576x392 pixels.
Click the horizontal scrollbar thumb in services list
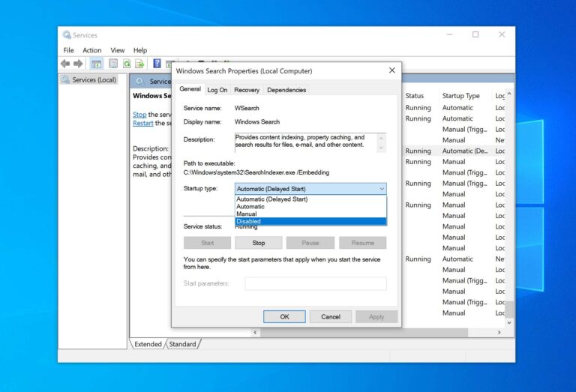364,333
